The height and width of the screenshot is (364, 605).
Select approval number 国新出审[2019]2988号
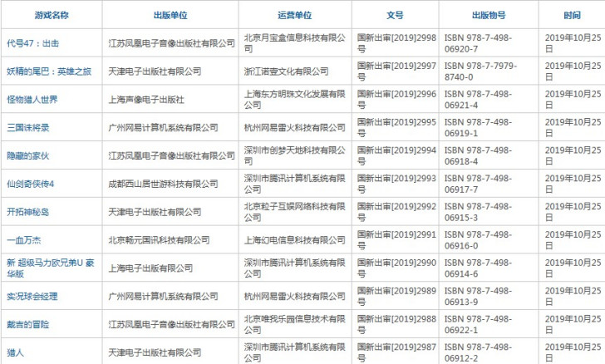pos(396,325)
